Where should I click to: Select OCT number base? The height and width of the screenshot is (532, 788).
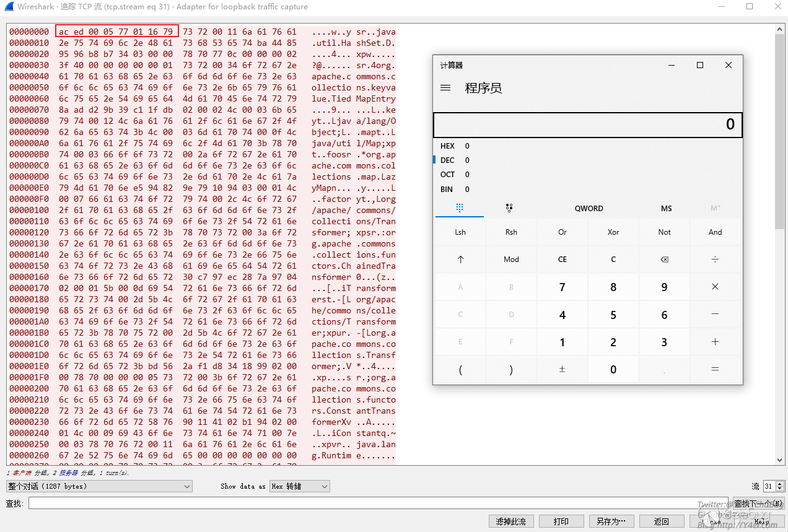(x=448, y=175)
